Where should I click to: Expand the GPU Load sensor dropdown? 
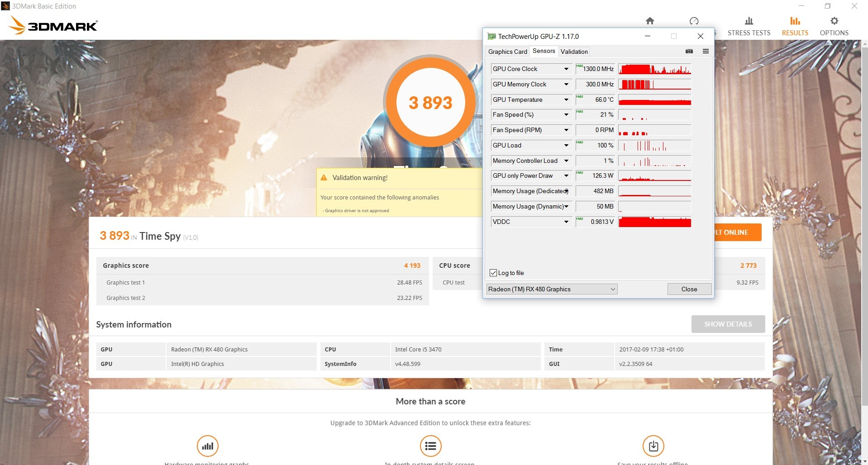[566, 145]
